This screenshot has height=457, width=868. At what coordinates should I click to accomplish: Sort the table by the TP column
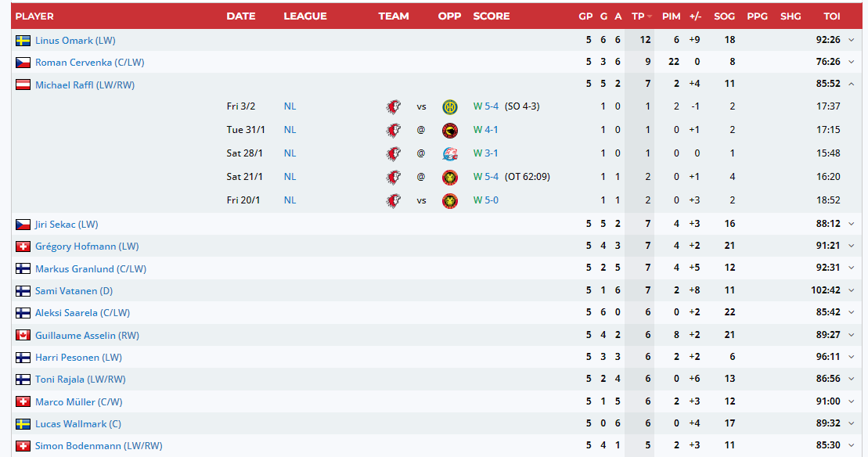[639, 16]
